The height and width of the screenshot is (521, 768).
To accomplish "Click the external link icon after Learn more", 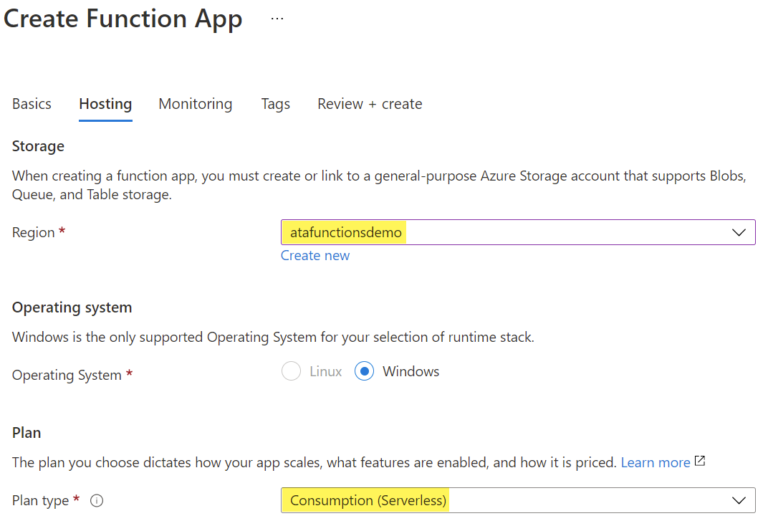I will [700, 461].
